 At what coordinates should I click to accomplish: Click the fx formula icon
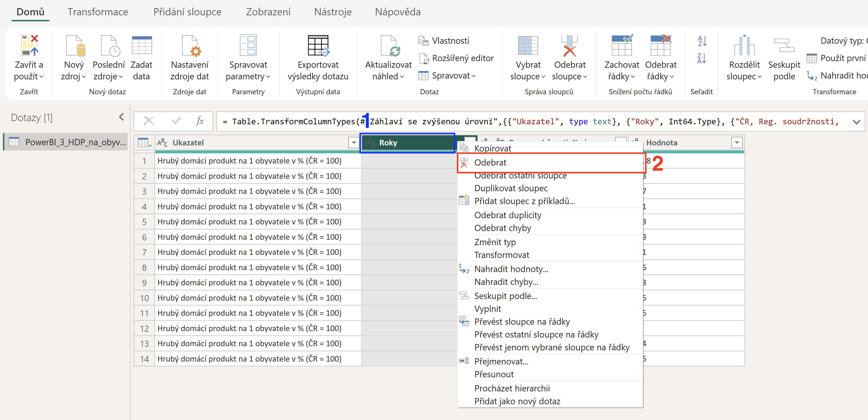(200, 121)
